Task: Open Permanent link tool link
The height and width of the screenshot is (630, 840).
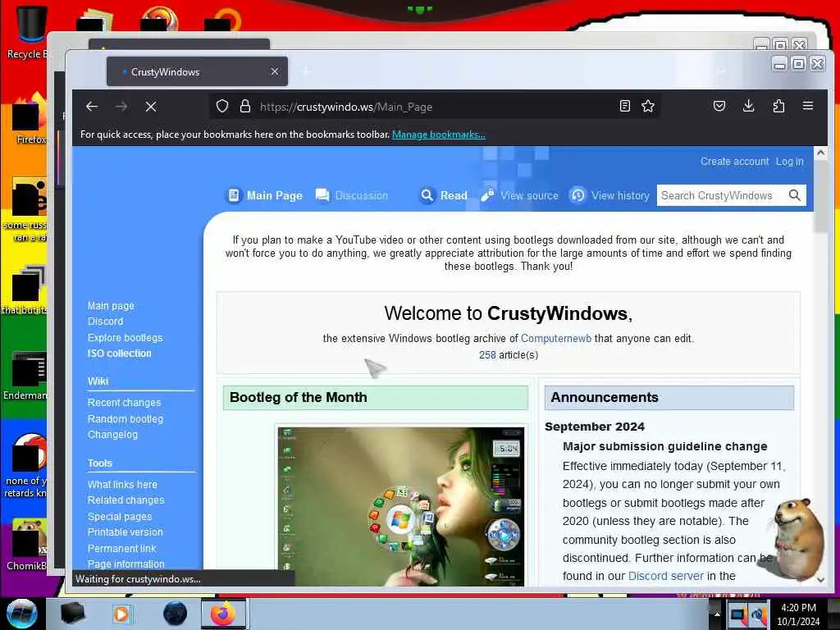Action: point(121,549)
